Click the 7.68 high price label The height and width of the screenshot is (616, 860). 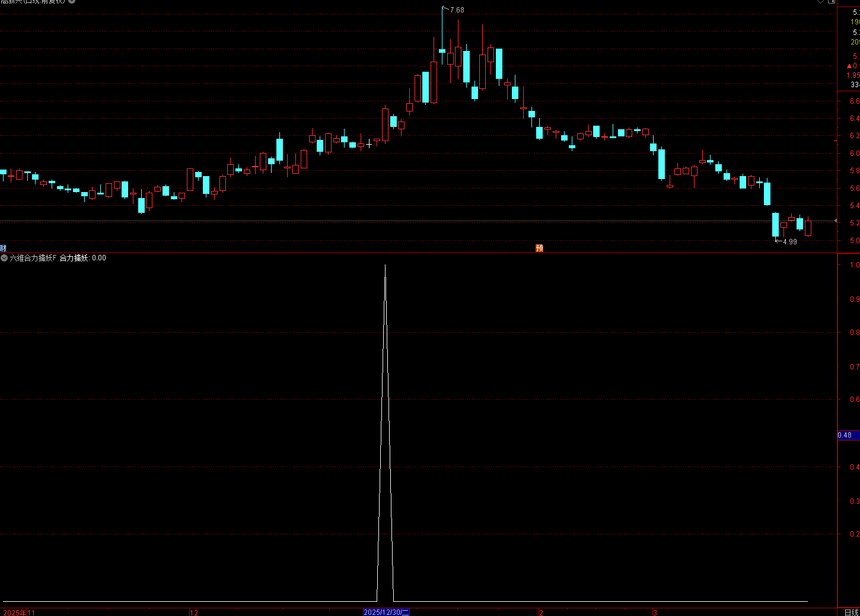point(457,10)
